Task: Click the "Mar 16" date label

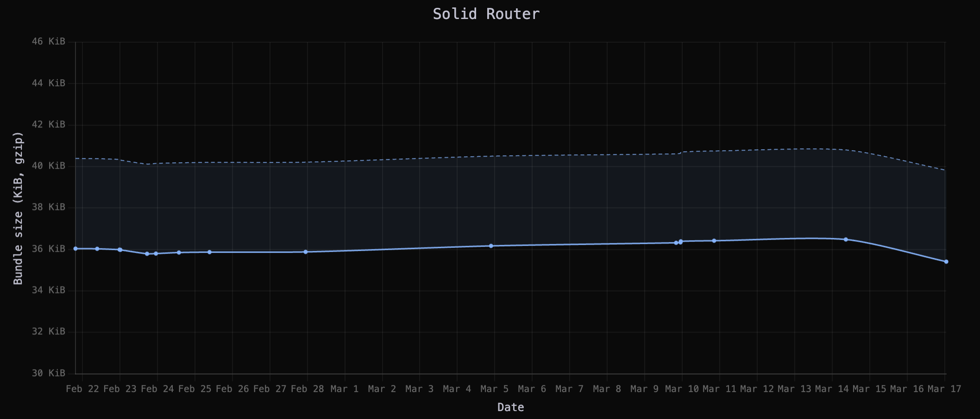Action: 907,389
